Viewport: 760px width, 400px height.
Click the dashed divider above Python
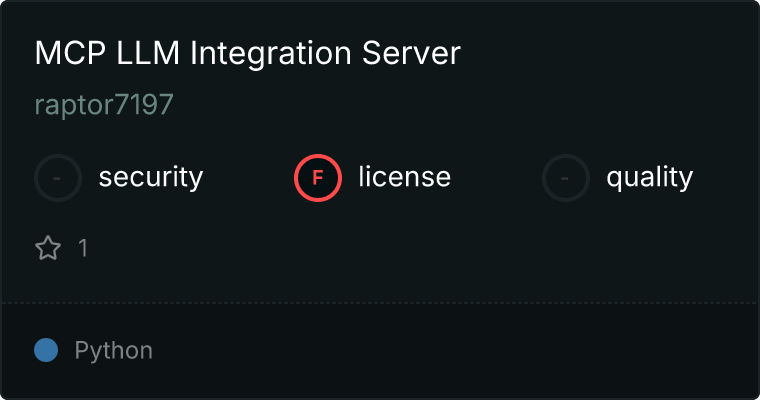pos(380,302)
